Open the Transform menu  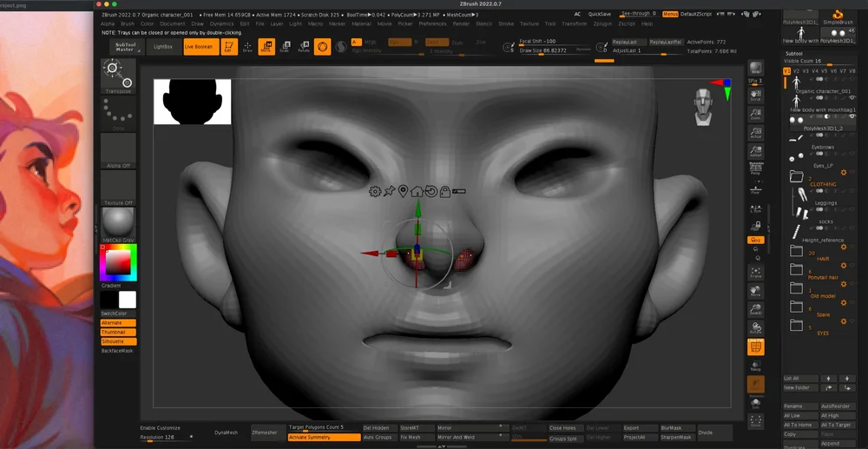574,23
